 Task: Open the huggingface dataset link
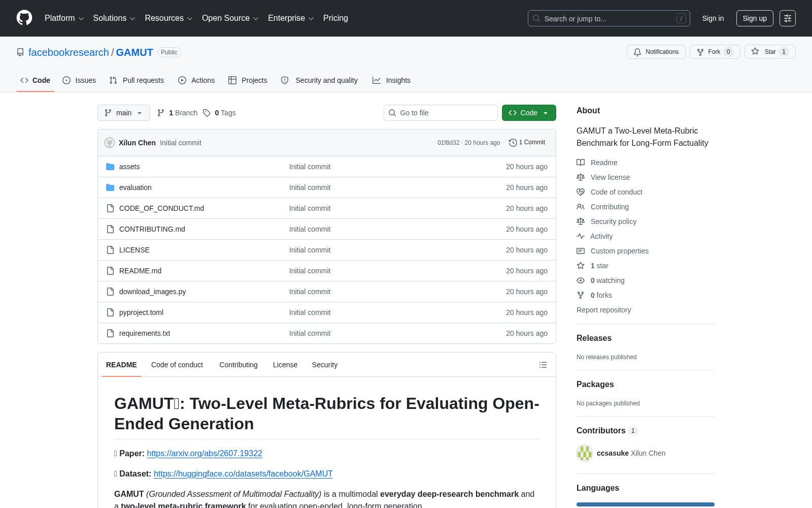tap(243, 473)
